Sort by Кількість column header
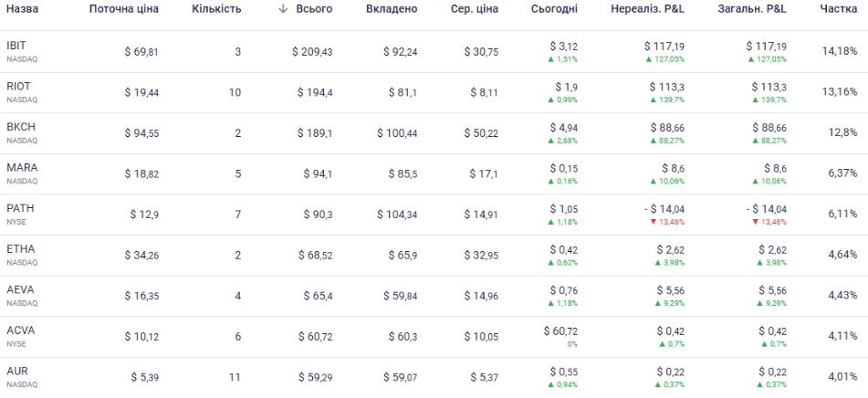The height and width of the screenshot is (398, 868). click(216, 9)
